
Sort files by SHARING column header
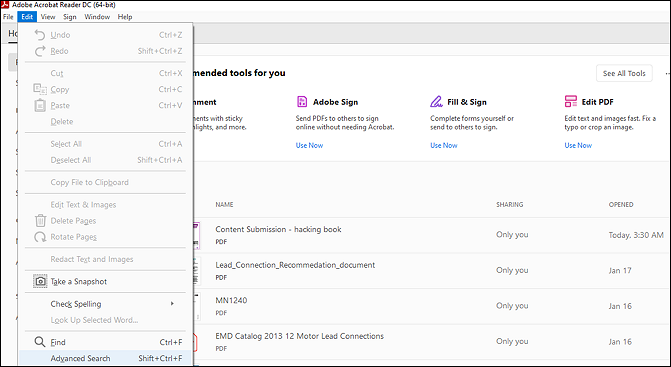510,204
